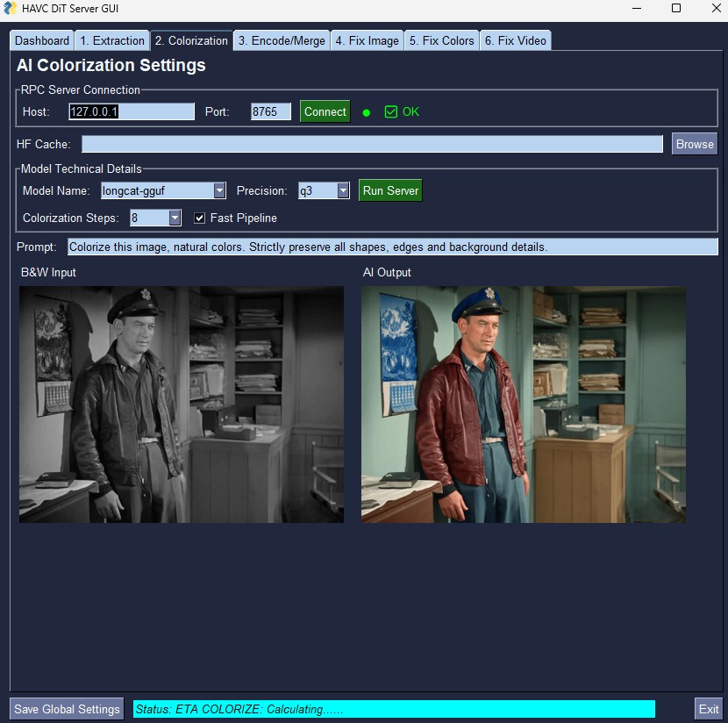Click the Run Server button
Viewport: 728px width, 723px height.
point(390,190)
